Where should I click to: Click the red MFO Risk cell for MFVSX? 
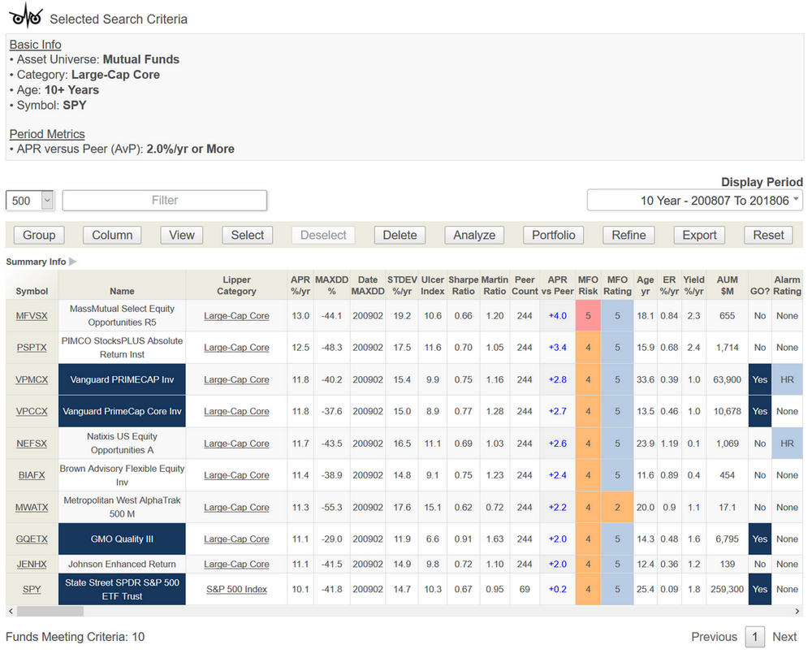587,316
